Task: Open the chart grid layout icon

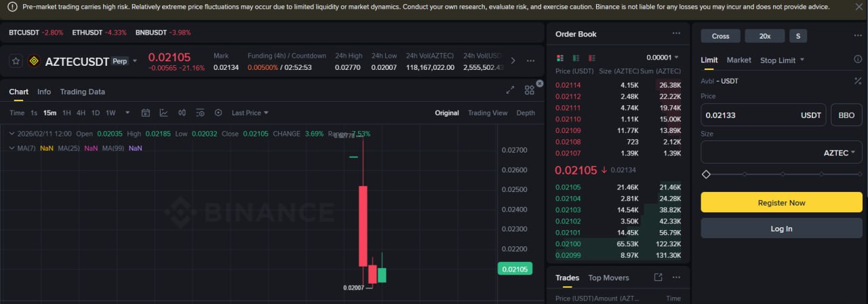Action: (x=530, y=90)
